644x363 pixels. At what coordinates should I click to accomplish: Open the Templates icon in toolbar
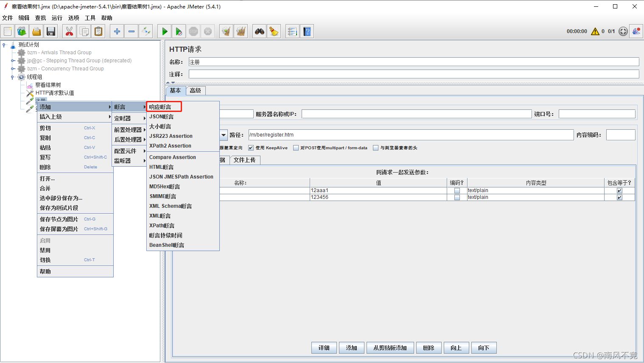[22, 31]
